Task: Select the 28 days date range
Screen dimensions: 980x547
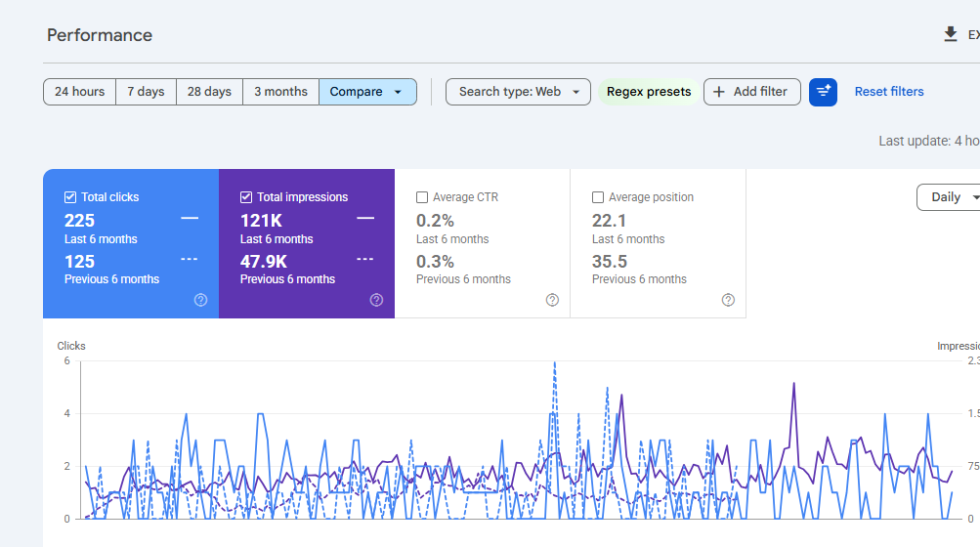Action: (x=209, y=92)
